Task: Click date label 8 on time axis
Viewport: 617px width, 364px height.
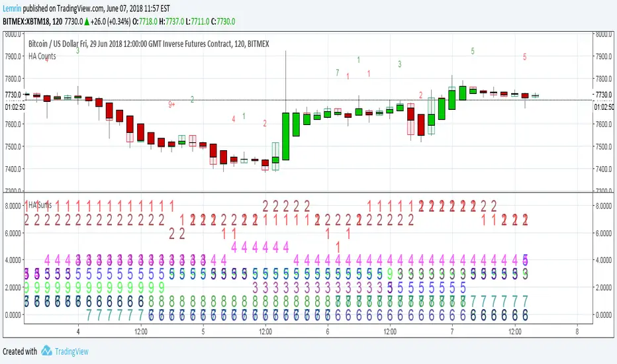Action: click(x=577, y=332)
